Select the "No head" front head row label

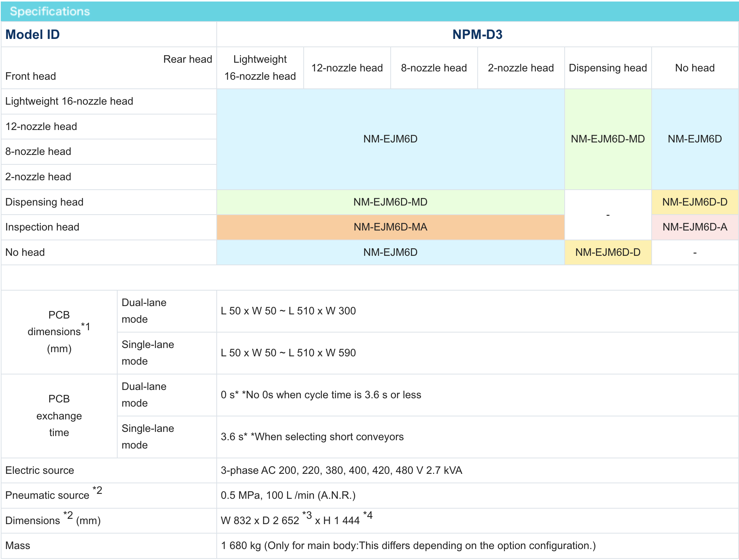point(25,252)
